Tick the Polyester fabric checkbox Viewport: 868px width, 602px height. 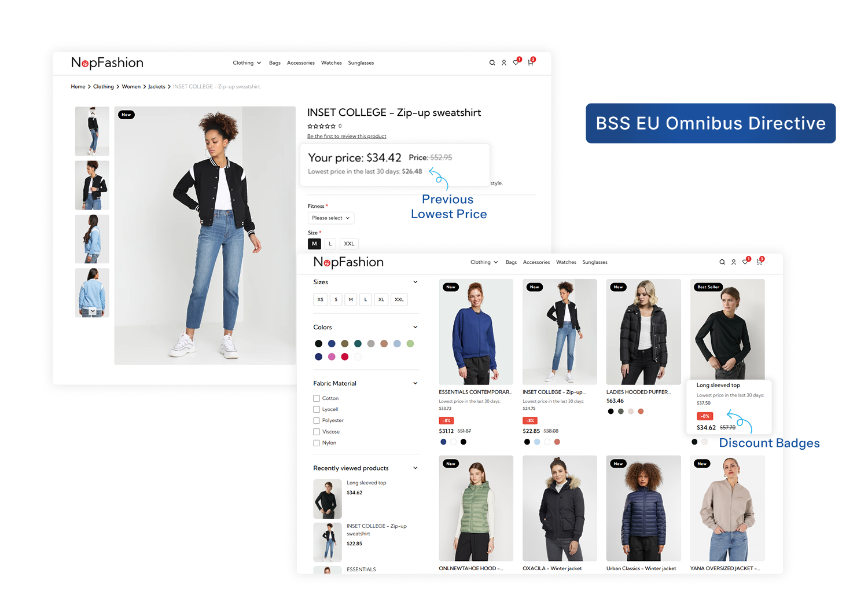coord(317,420)
